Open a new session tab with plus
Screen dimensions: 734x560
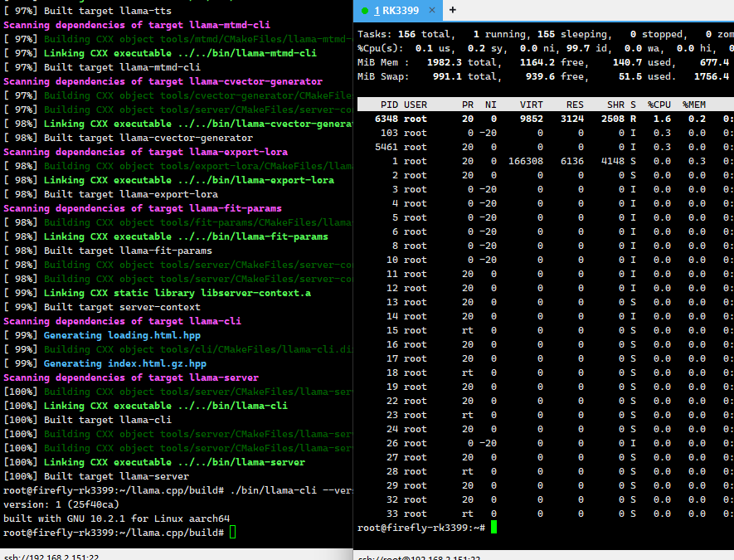pos(453,10)
